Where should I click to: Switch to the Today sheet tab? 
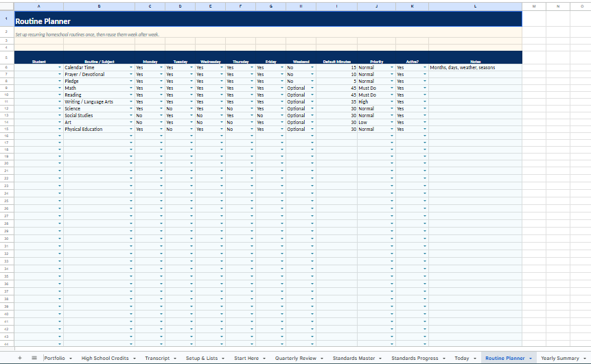462,358
